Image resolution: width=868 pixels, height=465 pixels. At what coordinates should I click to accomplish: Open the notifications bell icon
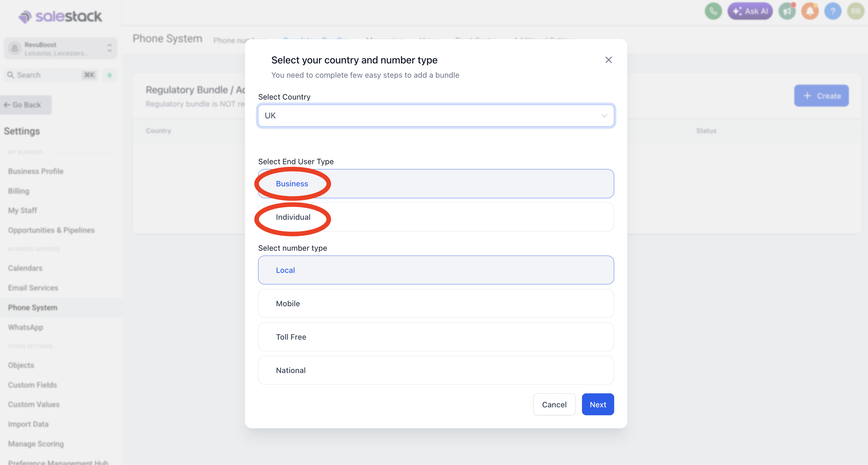click(810, 12)
